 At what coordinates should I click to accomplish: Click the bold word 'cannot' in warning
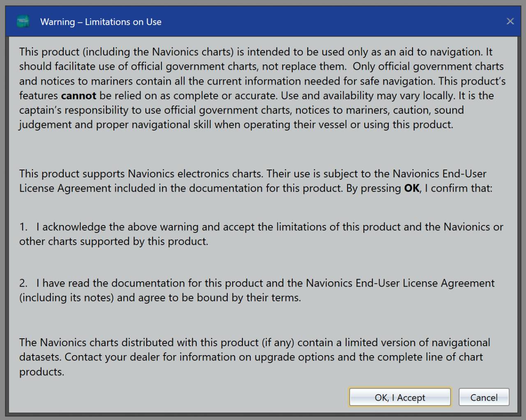pos(78,96)
